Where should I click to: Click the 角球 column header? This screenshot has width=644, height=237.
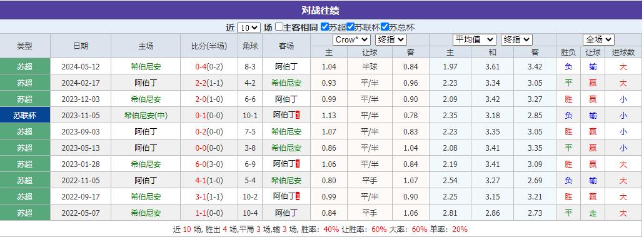point(249,46)
